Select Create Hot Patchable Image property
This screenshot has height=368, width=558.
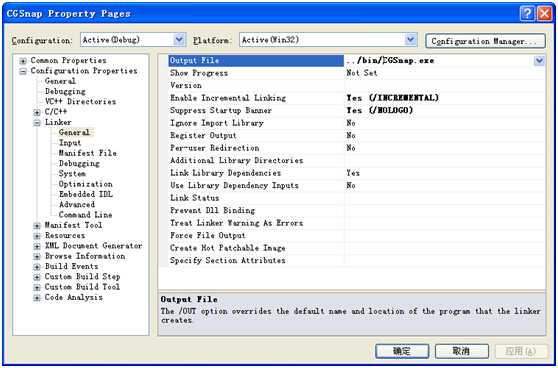(228, 248)
